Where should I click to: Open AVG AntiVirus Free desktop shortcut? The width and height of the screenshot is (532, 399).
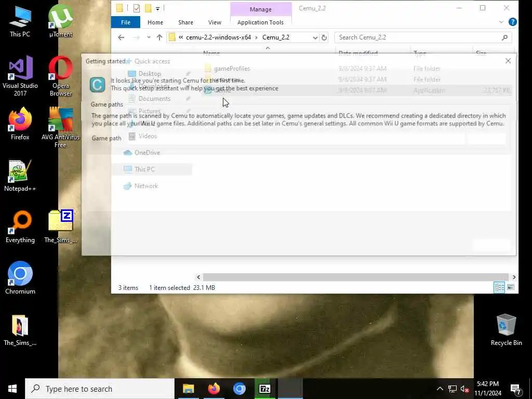pyautogui.click(x=60, y=127)
